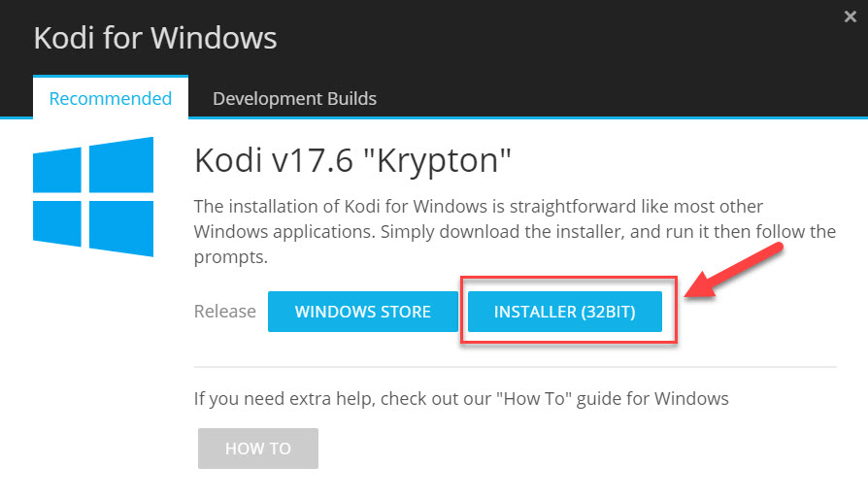Click the Kodi for Windows title
868x499 pixels.
[155, 38]
